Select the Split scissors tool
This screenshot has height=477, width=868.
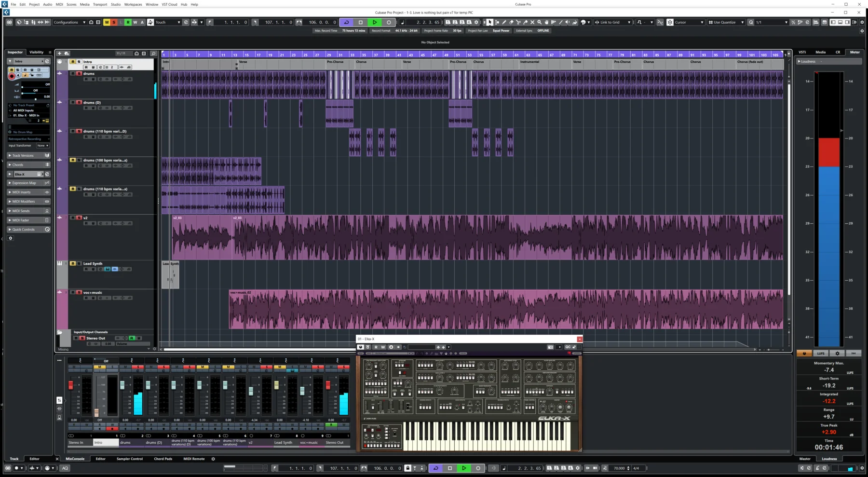coord(518,22)
